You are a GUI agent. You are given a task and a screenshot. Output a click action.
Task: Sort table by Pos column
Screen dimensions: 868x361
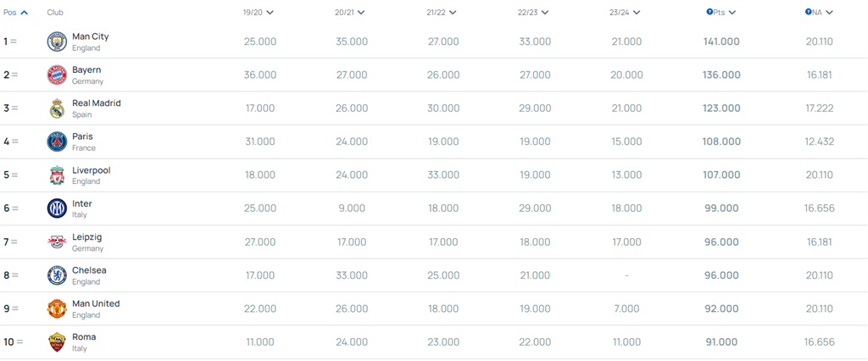[x=16, y=13]
